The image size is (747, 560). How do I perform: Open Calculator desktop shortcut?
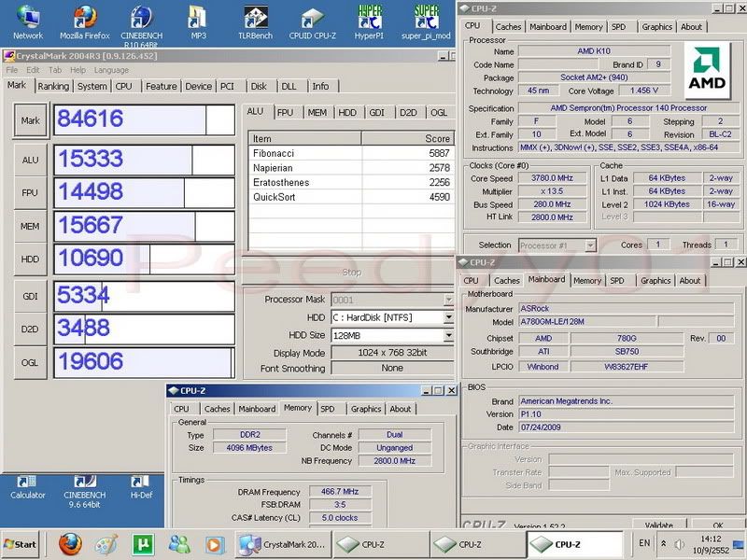click(28, 487)
